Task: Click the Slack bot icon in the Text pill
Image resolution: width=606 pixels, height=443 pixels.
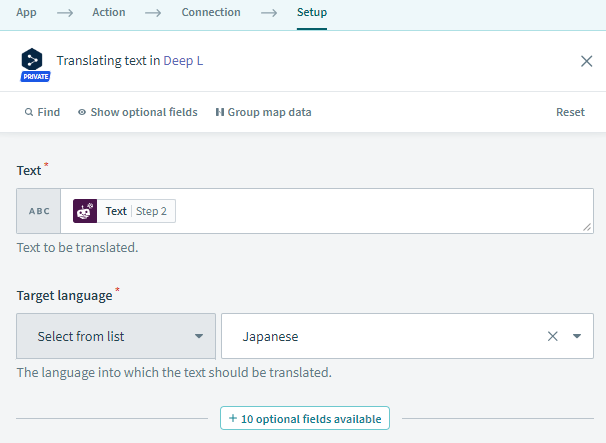Action: (x=85, y=211)
